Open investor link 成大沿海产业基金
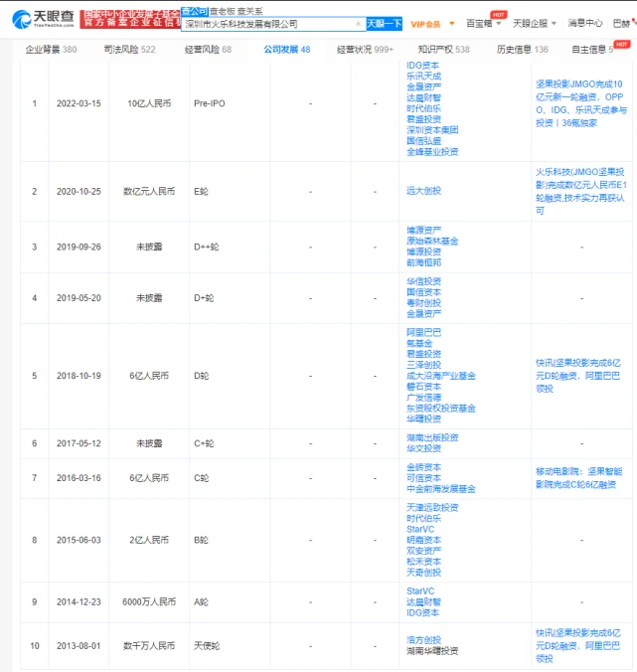Screen dimensions: 637x672 (441, 376)
